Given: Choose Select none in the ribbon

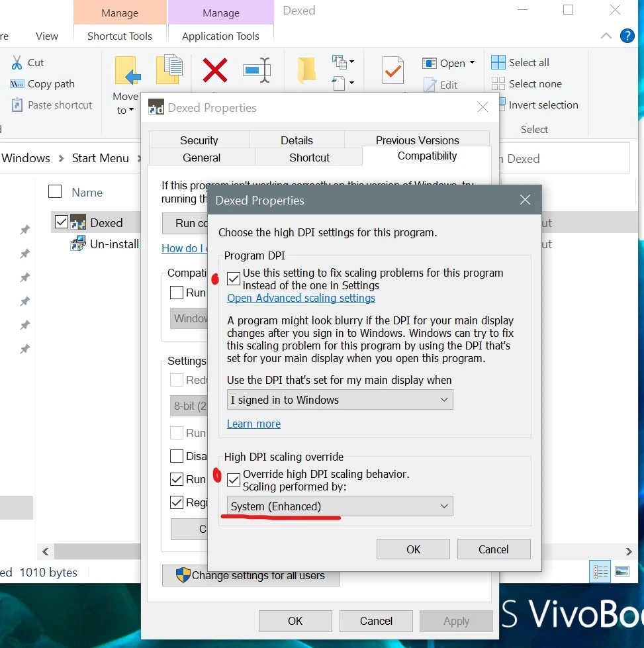Looking at the screenshot, I should pos(527,84).
